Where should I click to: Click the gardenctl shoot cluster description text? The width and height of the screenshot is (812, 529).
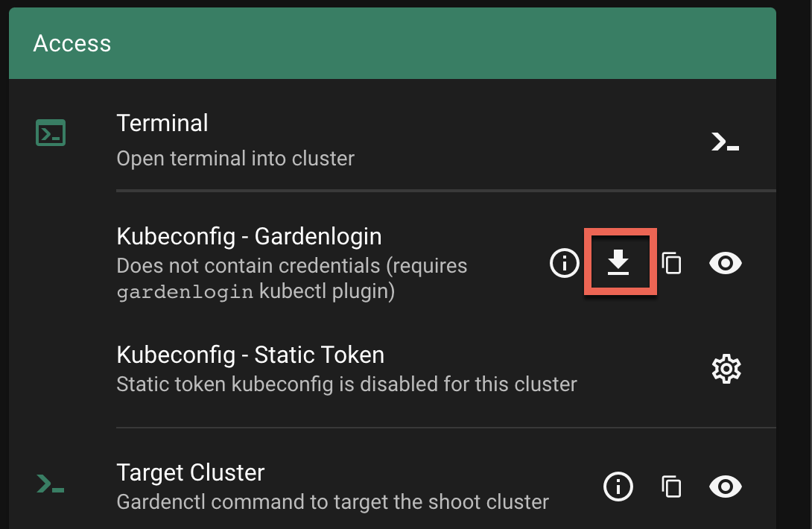(332, 501)
